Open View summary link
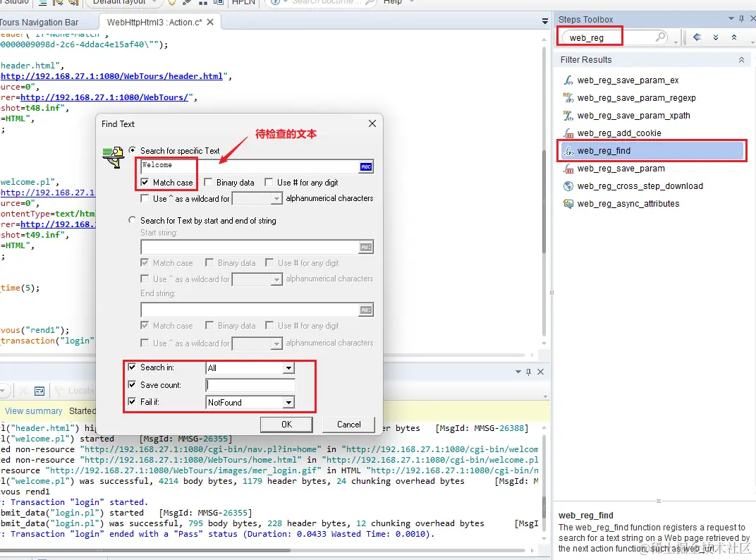Screen dimensions: 756x560 pyautogui.click(x=33, y=411)
